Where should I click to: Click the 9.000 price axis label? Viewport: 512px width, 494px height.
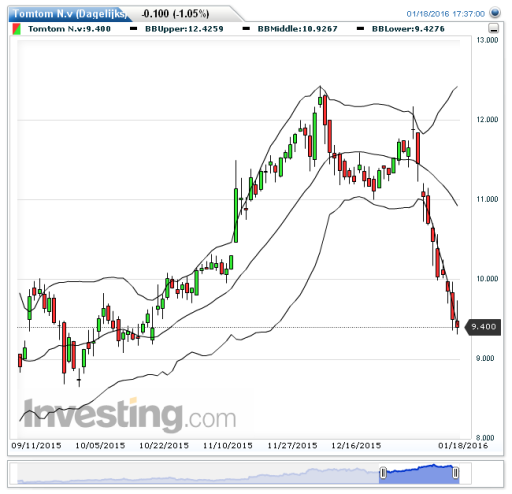click(x=485, y=358)
